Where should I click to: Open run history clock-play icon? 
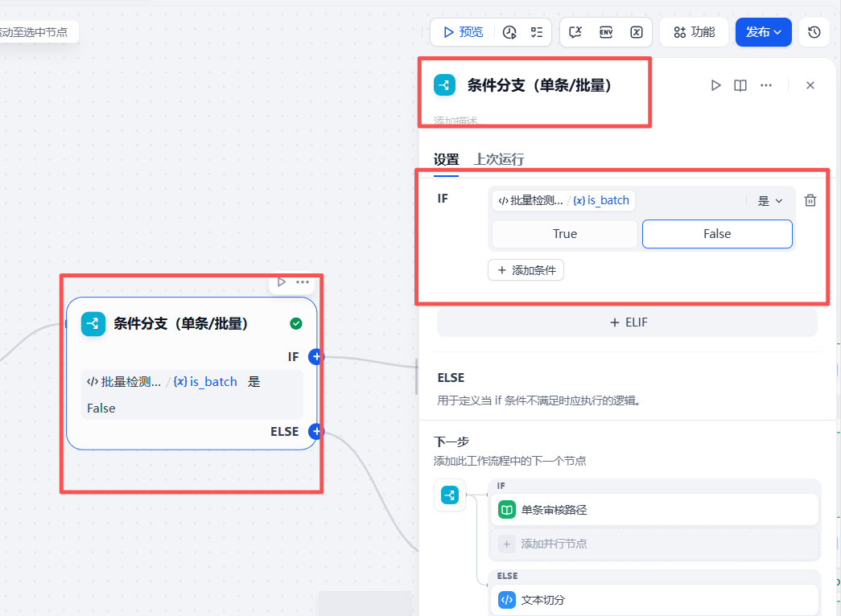pos(509,32)
